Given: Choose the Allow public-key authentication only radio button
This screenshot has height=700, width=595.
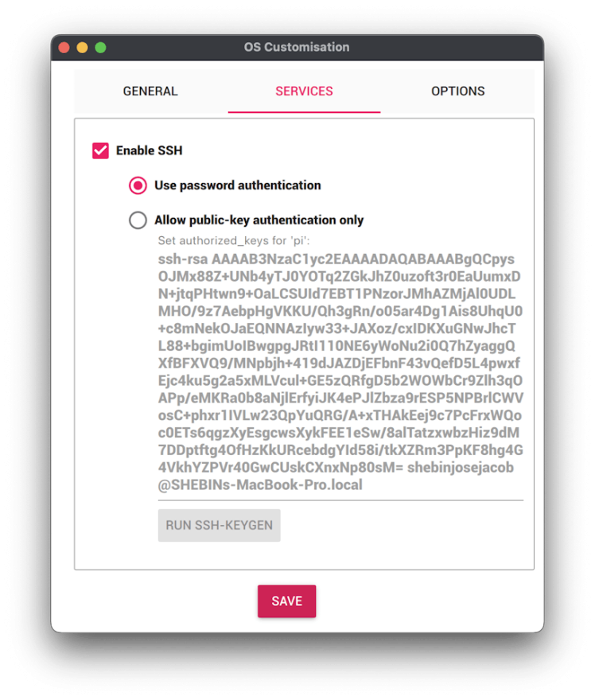Looking at the screenshot, I should tap(138, 220).
